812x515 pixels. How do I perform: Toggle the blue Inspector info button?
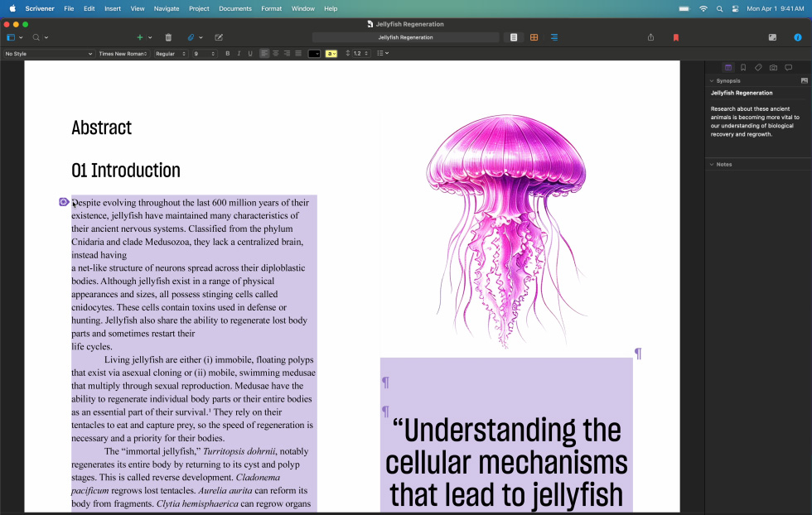point(798,37)
